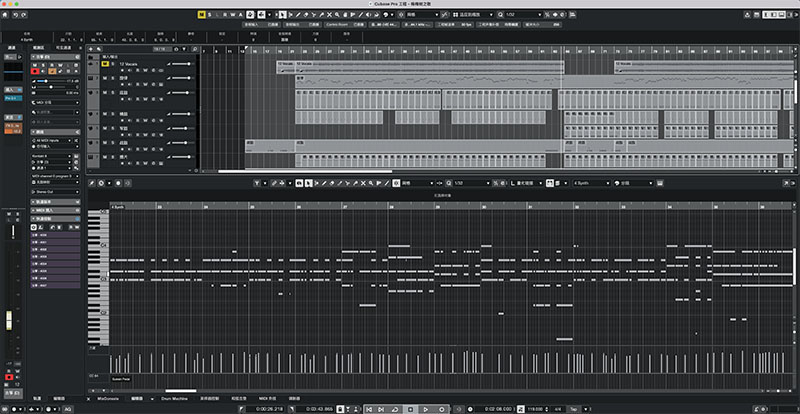Select the Zoom magnifier tool in the project toolbar
The width and height of the screenshot is (800, 414).
coord(337,15)
